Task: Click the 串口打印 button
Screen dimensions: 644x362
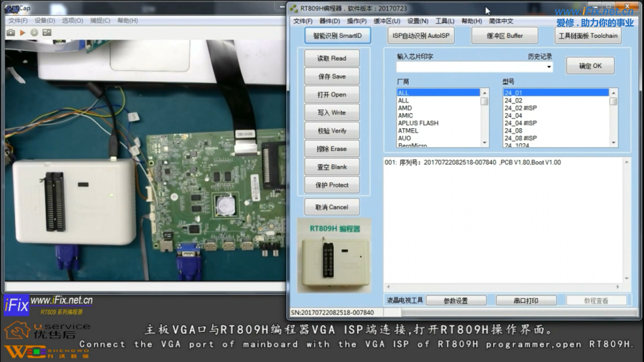Action: [517, 300]
